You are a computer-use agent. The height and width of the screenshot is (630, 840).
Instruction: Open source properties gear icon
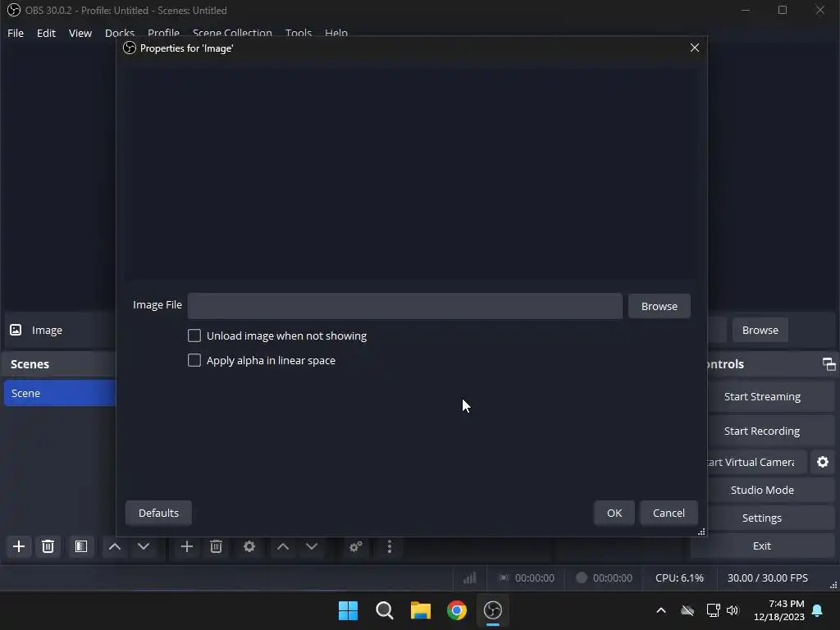pos(249,546)
